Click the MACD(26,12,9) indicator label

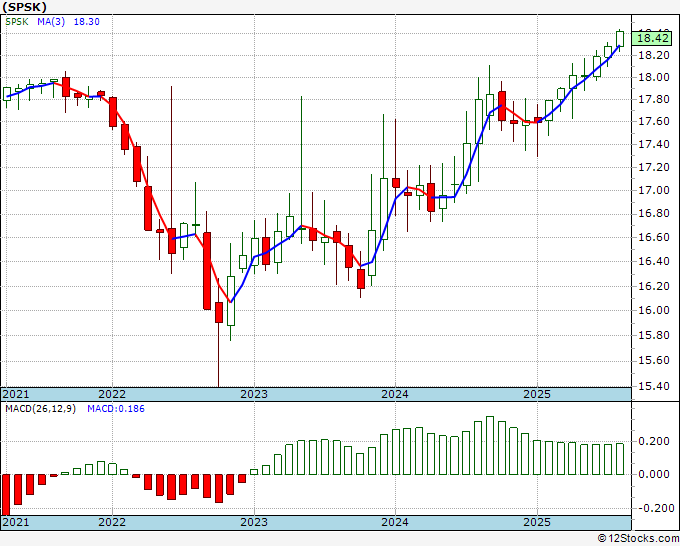pyautogui.click(x=40, y=409)
